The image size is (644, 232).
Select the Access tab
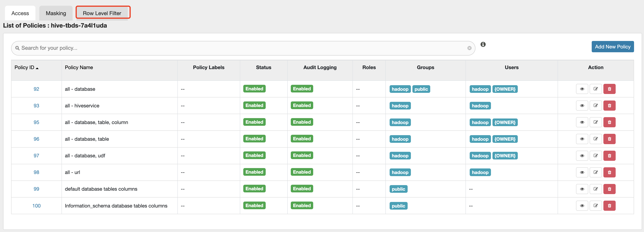(x=20, y=13)
